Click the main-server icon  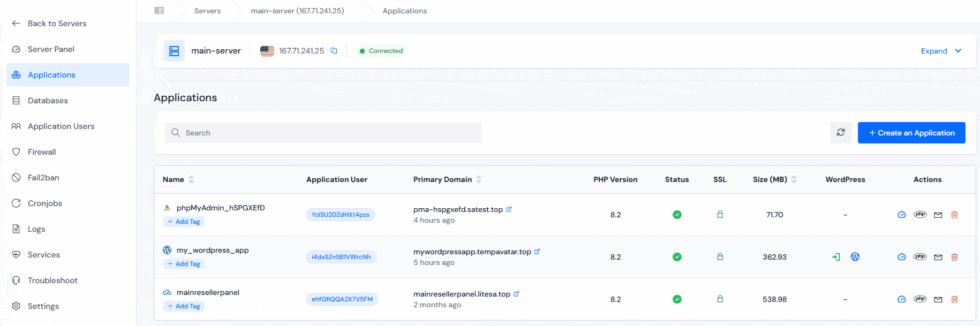(x=174, y=51)
